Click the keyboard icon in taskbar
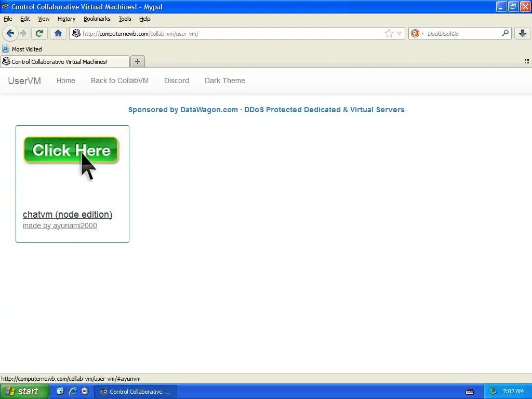 pos(470,392)
